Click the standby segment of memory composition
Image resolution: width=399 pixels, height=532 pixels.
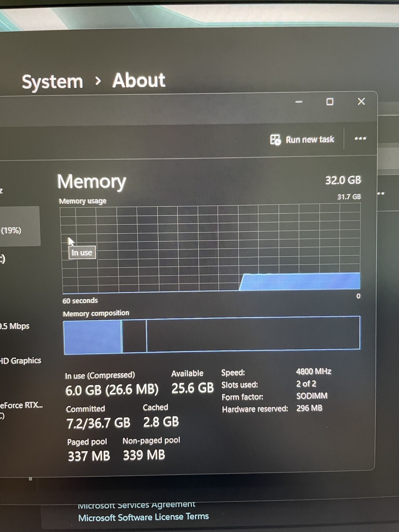[134, 335]
